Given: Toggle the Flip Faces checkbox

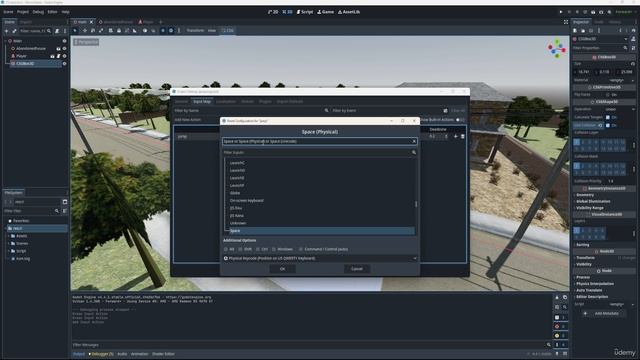Looking at the screenshot, I should (x=608, y=95).
